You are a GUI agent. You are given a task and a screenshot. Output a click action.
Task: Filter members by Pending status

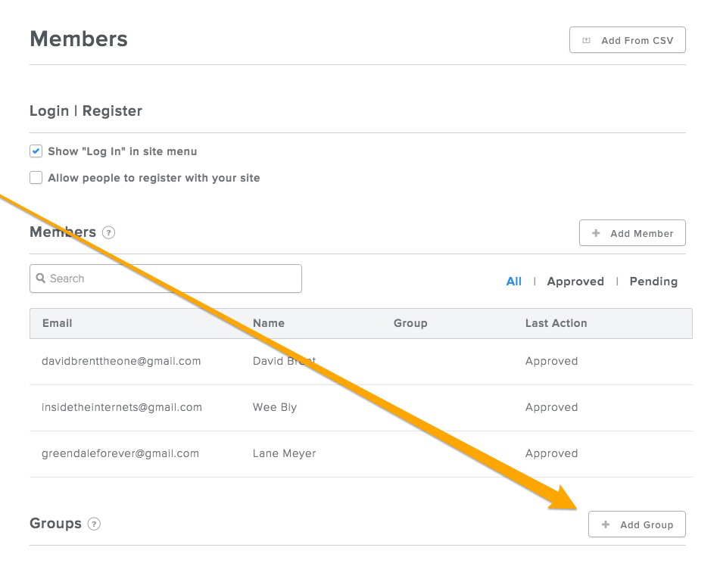click(x=653, y=282)
